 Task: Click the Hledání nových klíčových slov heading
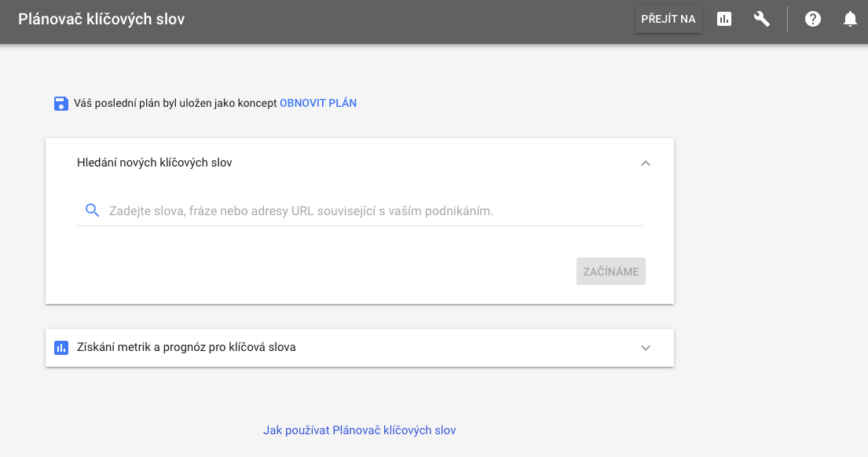tap(155, 163)
